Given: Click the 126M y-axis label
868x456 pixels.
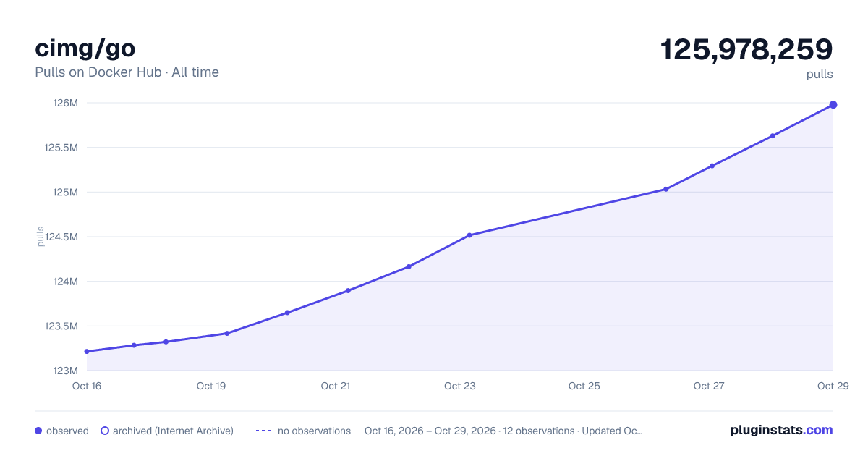Looking at the screenshot, I should (x=65, y=103).
